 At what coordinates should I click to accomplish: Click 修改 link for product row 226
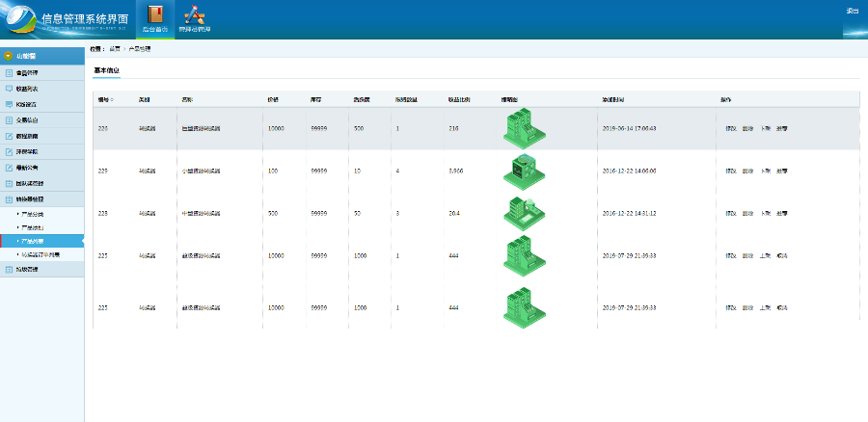[x=730, y=128]
